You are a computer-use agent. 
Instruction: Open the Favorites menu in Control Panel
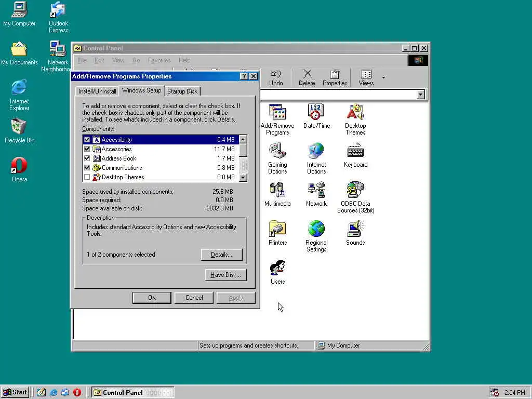coord(159,60)
